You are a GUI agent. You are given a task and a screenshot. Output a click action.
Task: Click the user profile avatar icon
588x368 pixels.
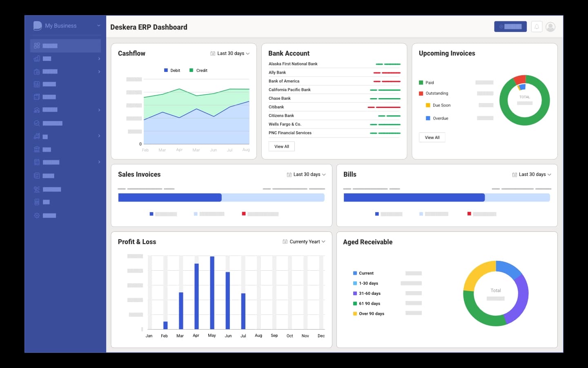(x=550, y=27)
